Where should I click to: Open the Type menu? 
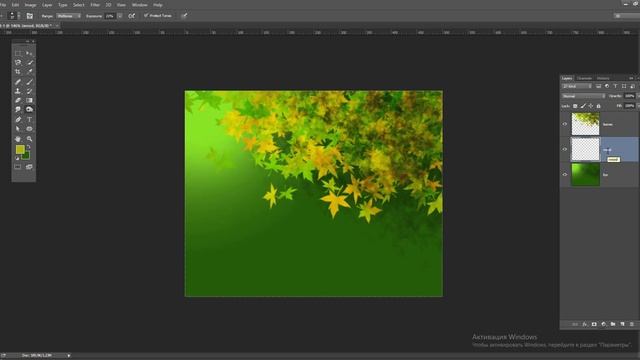click(x=63, y=5)
